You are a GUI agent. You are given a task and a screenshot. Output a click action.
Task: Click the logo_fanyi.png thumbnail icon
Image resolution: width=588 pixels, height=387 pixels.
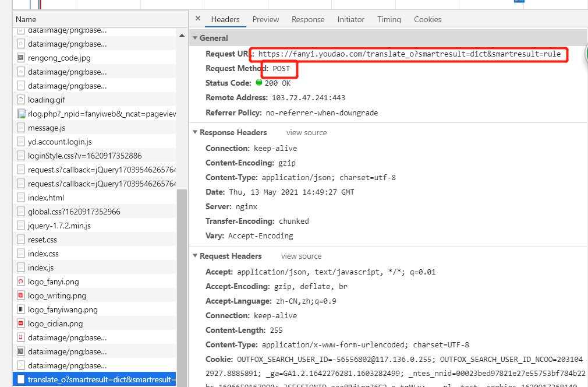tap(21, 282)
